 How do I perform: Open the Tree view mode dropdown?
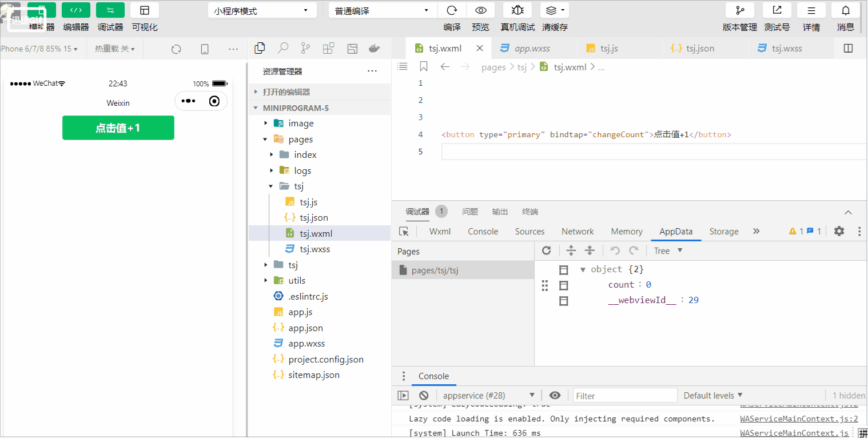668,250
